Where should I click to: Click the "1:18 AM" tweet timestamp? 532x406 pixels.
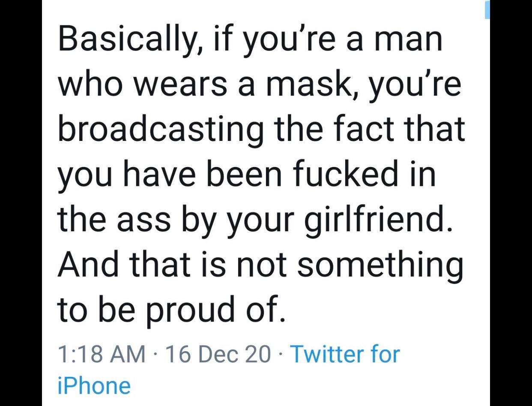coord(101,354)
